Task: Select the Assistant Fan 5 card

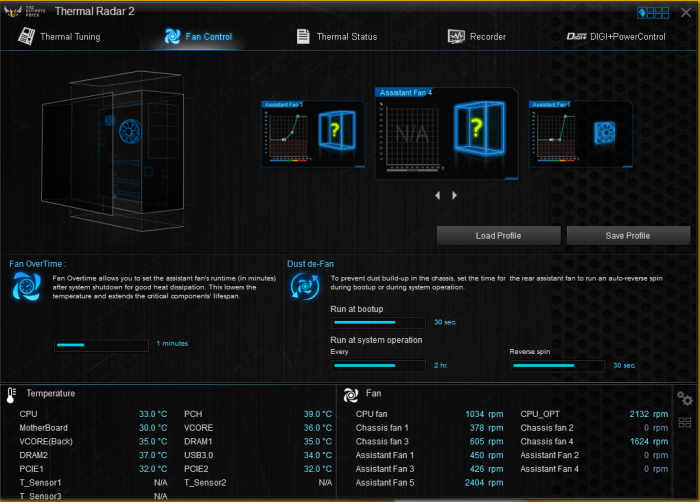Action: pos(580,134)
